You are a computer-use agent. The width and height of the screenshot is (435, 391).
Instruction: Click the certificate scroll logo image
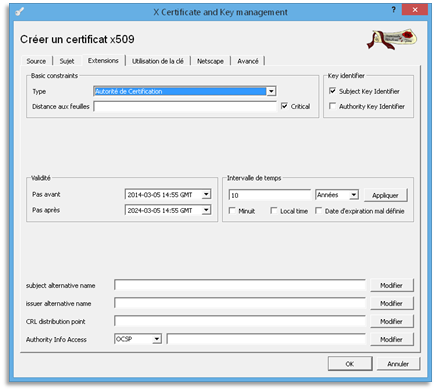(x=392, y=39)
